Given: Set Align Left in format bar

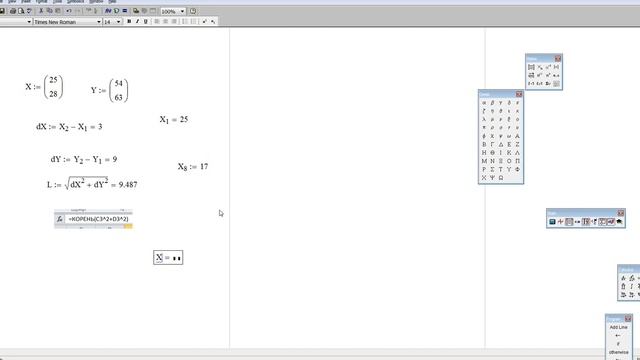Looking at the screenshot, I should [x=156, y=21].
